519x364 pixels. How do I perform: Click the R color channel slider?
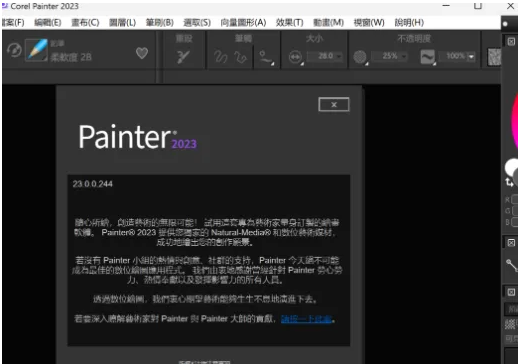point(515,200)
